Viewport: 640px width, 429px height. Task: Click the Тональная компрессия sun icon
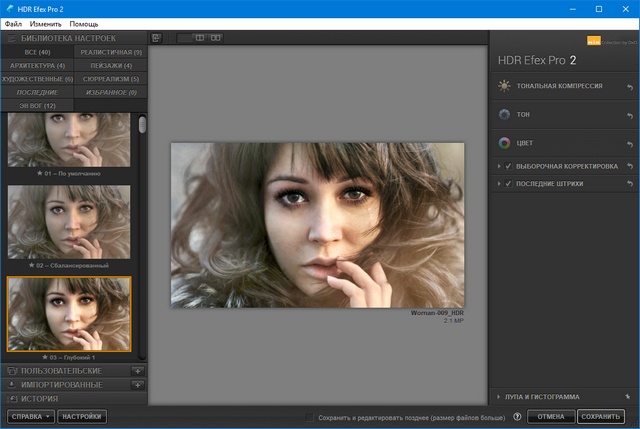click(x=505, y=87)
